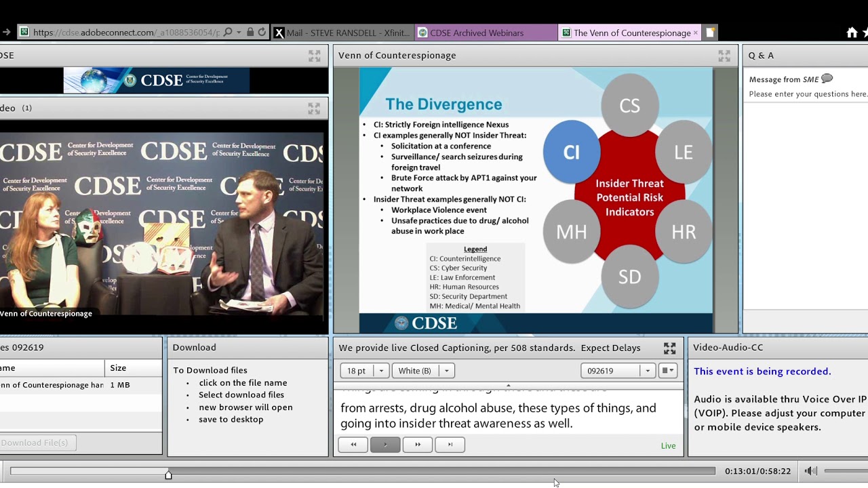Screen dimensions: 868x488
Task: Maximize the Video pod
Action: (315, 108)
